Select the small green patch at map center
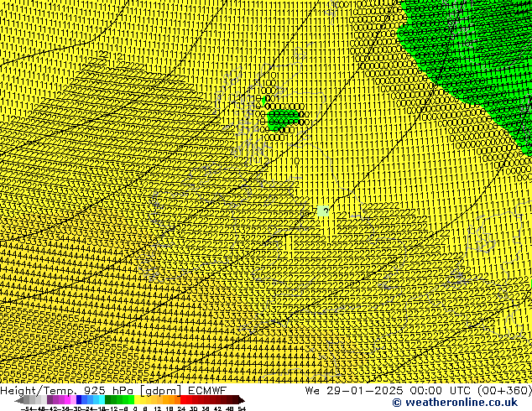532x411 pixels. point(284,120)
